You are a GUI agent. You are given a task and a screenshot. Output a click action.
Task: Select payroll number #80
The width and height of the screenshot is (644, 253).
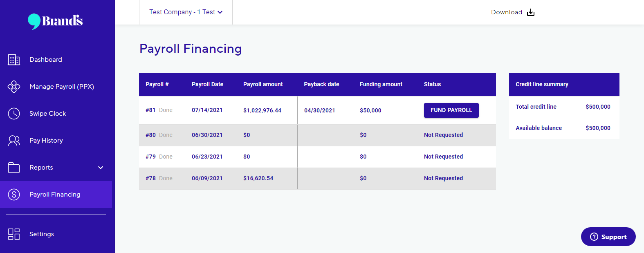150,135
